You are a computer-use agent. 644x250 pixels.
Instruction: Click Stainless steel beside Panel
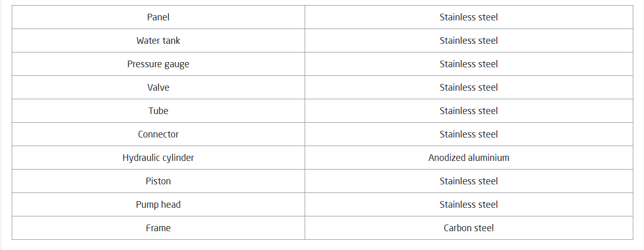coord(469,17)
